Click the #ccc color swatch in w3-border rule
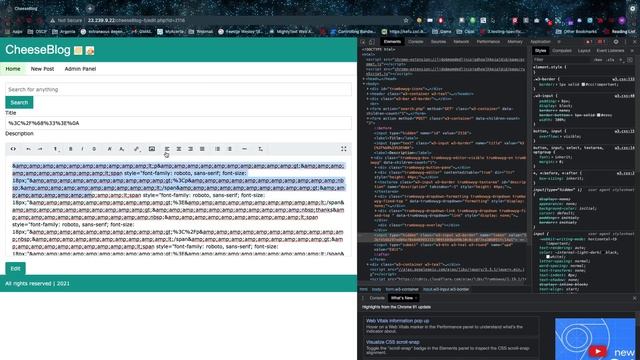 coord(583,84)
